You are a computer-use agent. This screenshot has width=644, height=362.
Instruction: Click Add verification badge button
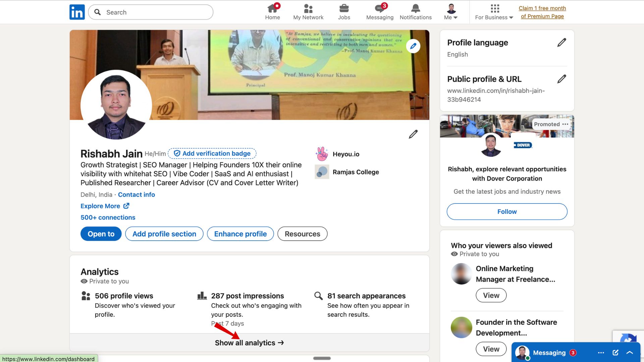pyautogui.click(x=212, y=154)
